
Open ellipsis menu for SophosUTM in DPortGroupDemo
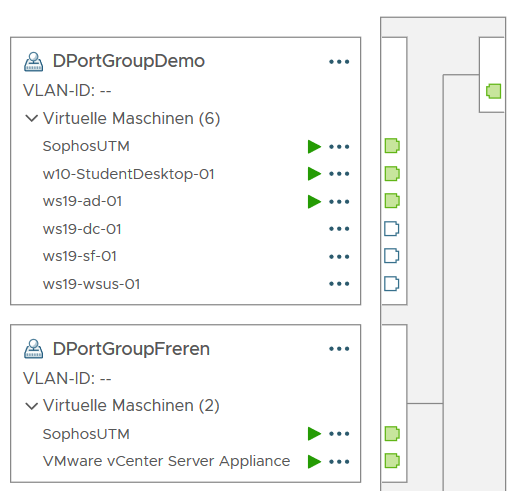[x=339, y=147]
